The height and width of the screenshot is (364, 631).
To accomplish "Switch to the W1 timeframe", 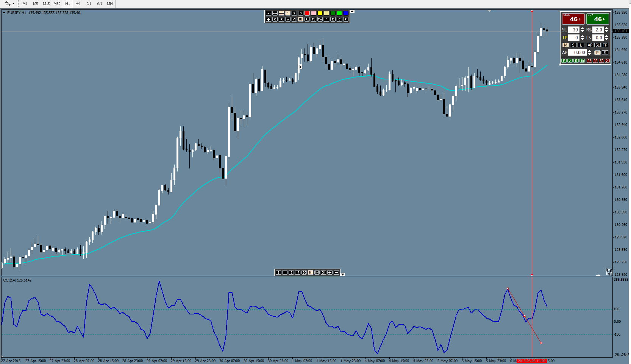I will pyautogui.click(x=100, y=4).
